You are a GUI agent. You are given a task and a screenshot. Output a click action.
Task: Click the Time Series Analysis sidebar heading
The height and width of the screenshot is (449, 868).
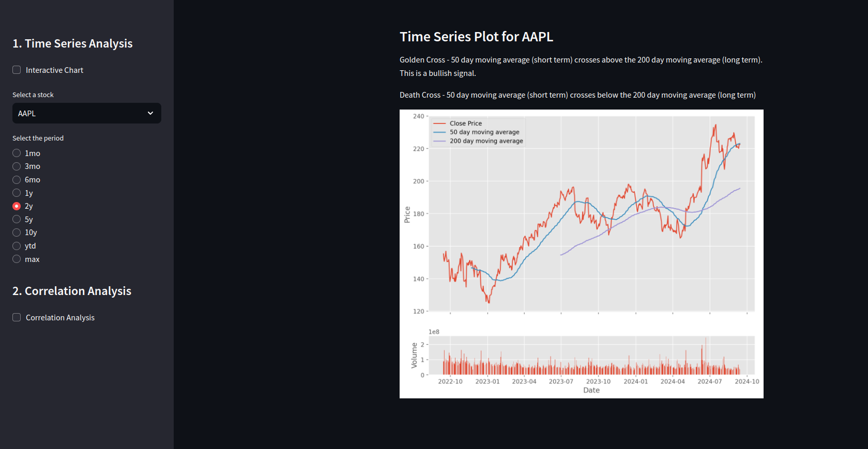point(72,43)
